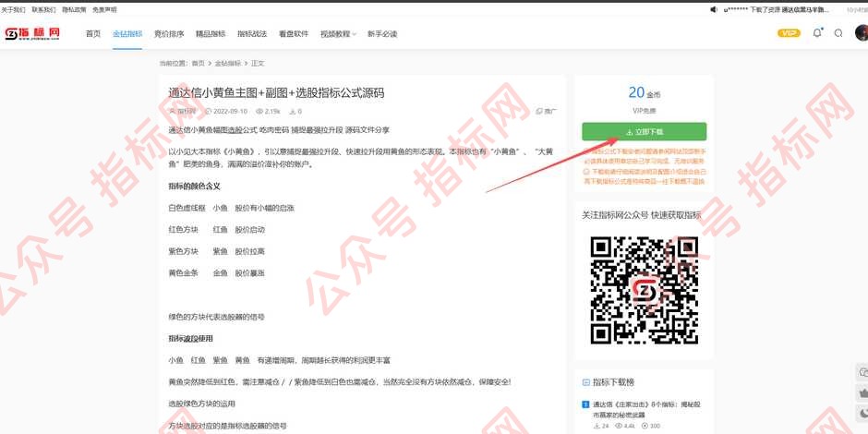Open the VIP membership badge

(789, 33)
